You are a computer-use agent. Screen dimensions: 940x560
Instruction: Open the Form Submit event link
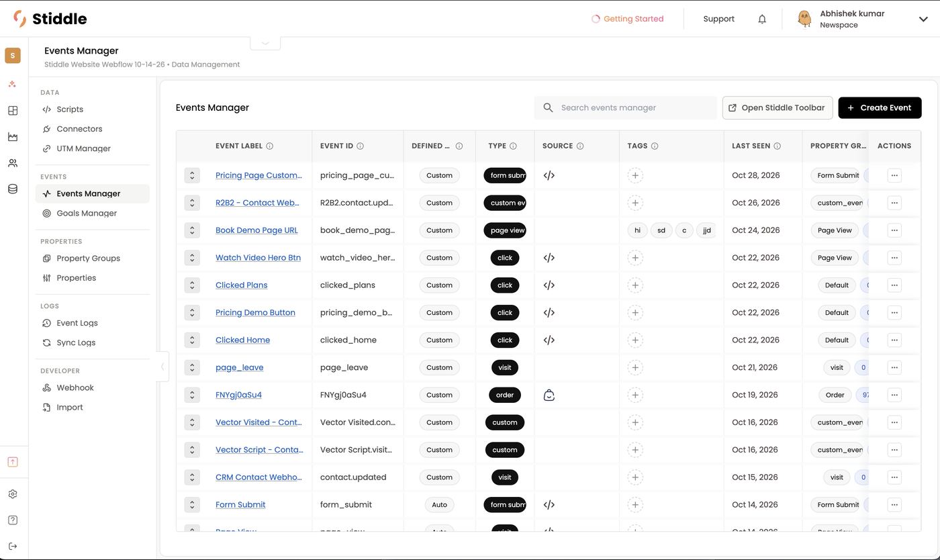pos(240,504)
